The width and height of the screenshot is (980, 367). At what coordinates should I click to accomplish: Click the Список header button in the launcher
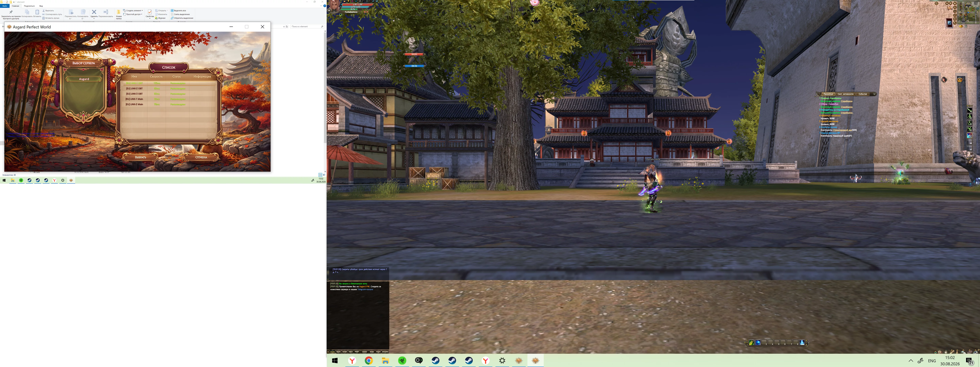pos(169,67)
